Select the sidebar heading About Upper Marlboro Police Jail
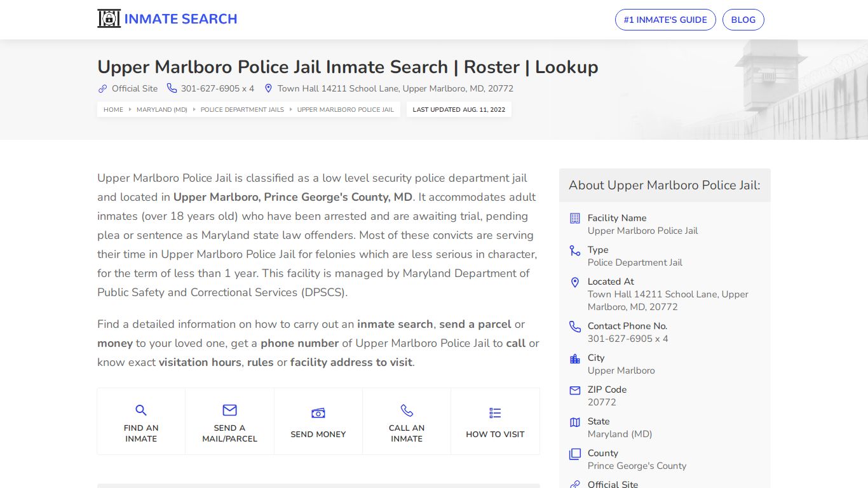This screenshot has height=488, width=868. (x=665, y=186)
